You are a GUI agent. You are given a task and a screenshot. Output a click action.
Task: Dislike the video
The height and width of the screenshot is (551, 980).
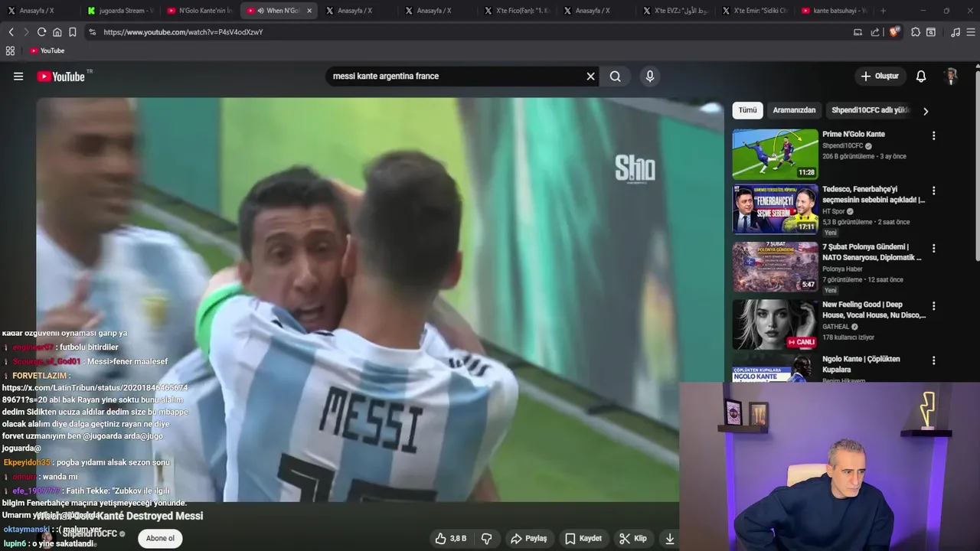tap(486, 539)
